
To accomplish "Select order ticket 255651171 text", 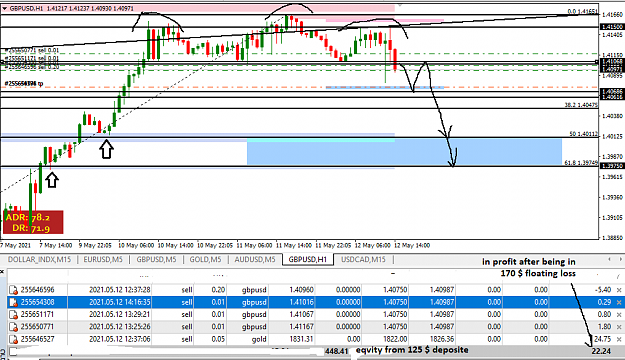I will 37,315.
